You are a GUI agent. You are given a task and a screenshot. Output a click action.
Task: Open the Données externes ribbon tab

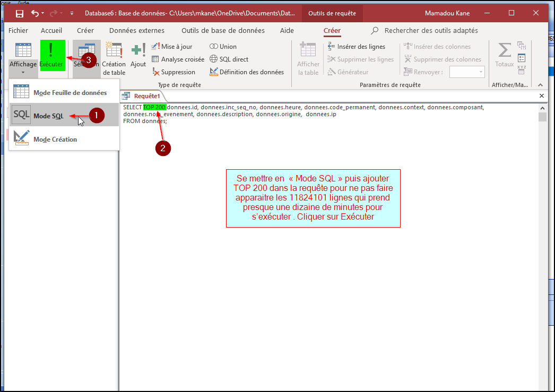tap(137, 31)
